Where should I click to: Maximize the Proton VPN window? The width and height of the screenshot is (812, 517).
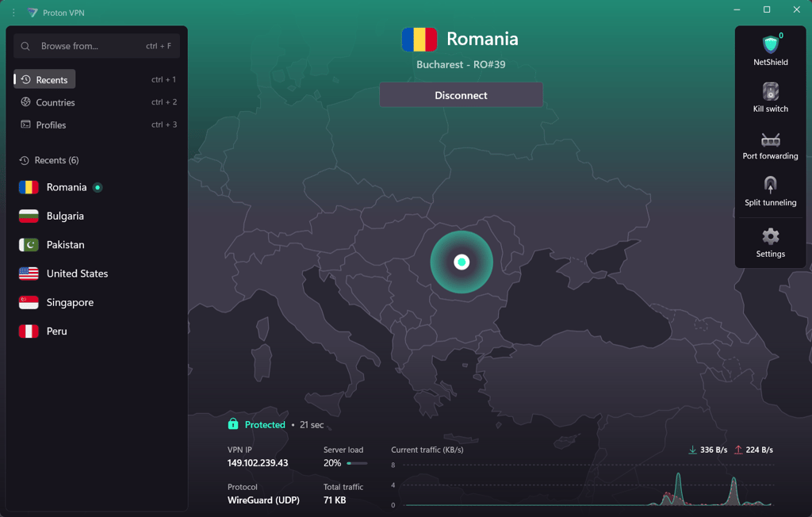point(767,10)
